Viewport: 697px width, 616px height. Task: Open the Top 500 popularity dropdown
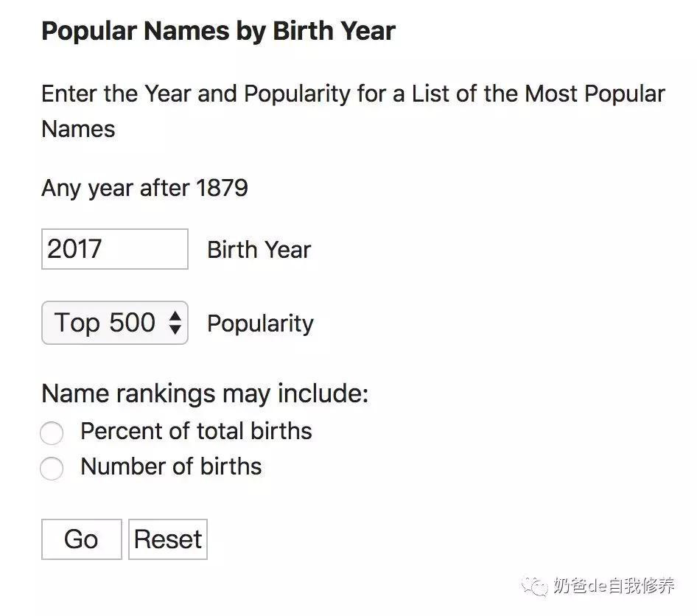point(114,323)
